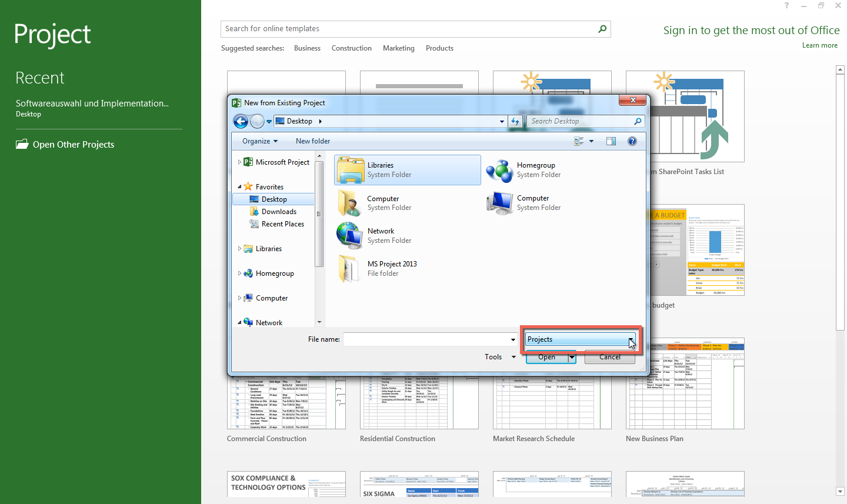Click the Open Other Projects folder icon
This screenshot has height=504, width=847.
click(22, 144)
